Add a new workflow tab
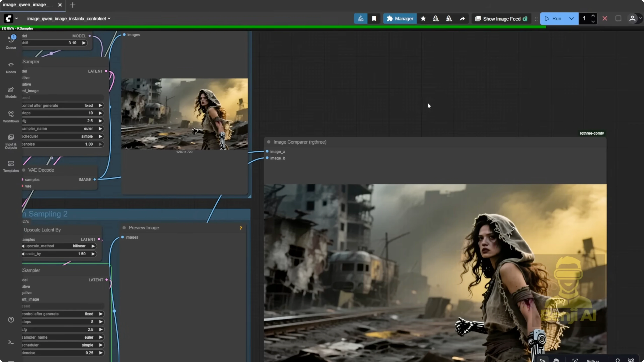The height and width of the screenshot is (362, 644). pyautogui.click(x=72, y=5)
